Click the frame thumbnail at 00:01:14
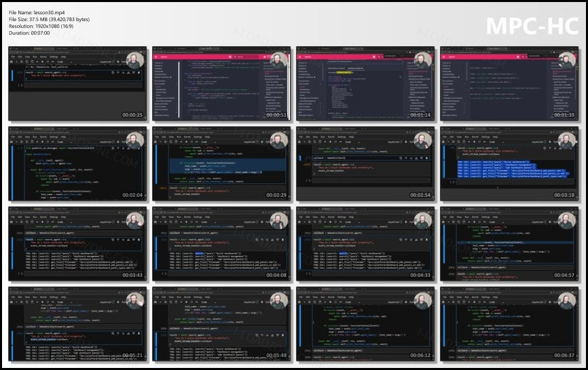 (x=365, y=84)
